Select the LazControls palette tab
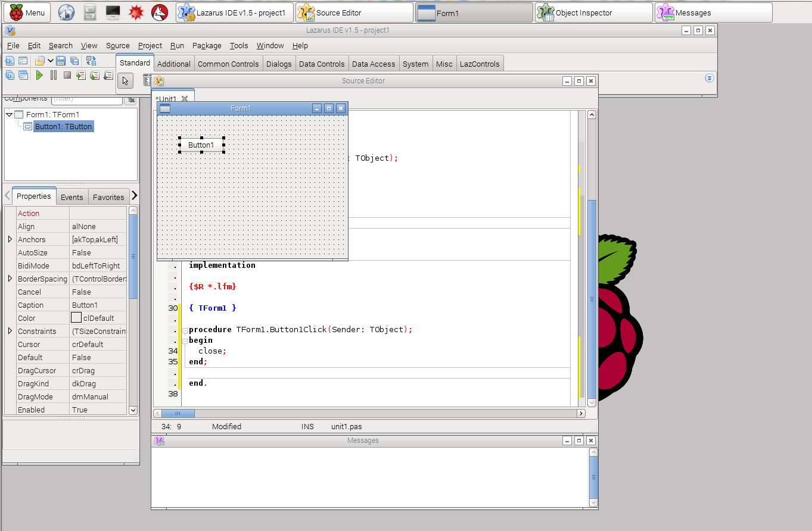812x531 pixels. click(x=480, y=64)
